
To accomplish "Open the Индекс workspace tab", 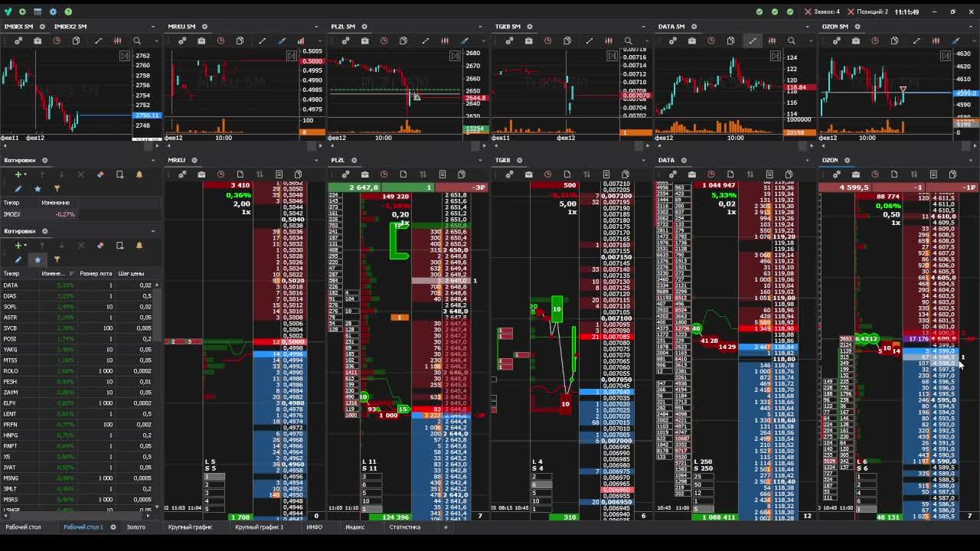I will click(x=354, y=527).
